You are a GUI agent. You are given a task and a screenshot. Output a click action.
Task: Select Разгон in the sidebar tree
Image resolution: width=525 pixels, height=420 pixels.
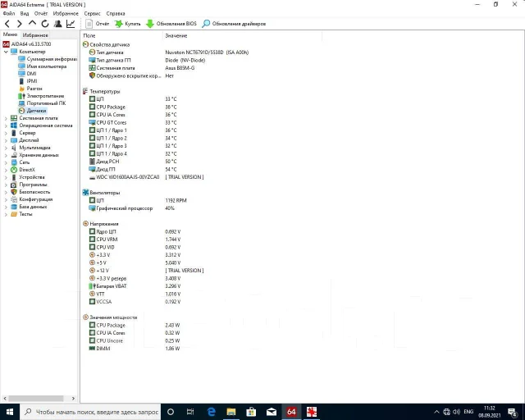[x=34, y=89]
